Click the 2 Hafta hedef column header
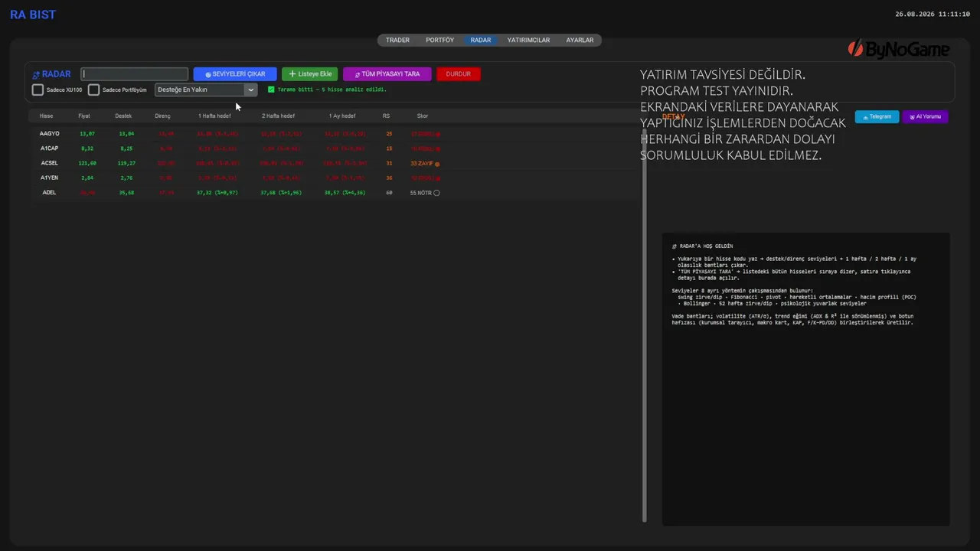The width and height of the screenshot is (980, 551). [x=278, y=116]
